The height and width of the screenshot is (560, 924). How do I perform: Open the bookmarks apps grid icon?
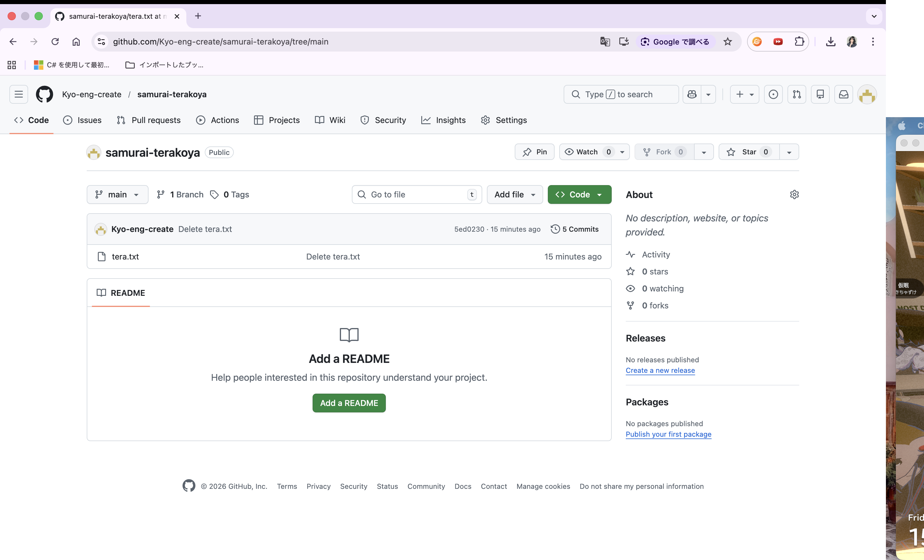pos(12,65)
